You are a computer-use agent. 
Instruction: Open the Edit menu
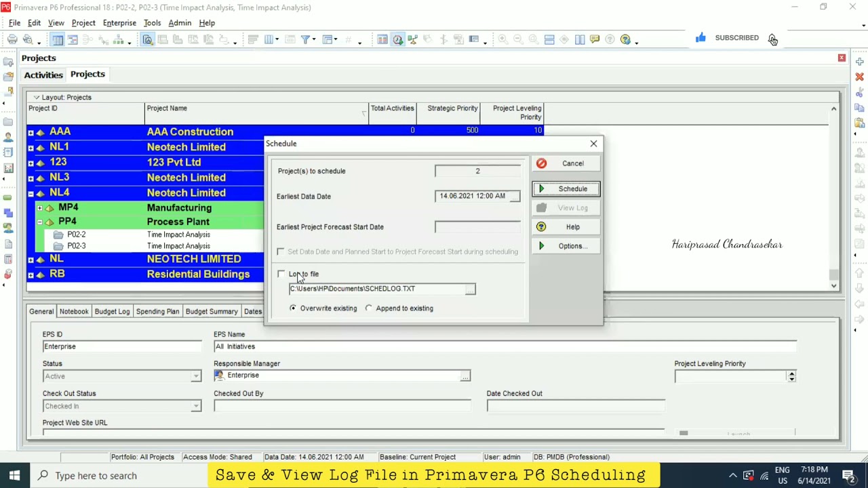click(34, 23)
